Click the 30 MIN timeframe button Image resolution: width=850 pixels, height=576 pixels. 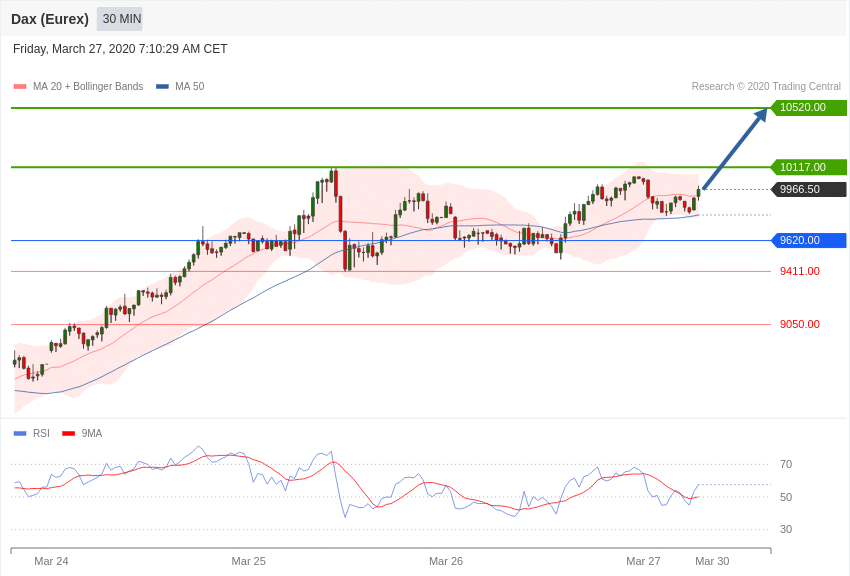pyautogui.click(x=121, y=19)
